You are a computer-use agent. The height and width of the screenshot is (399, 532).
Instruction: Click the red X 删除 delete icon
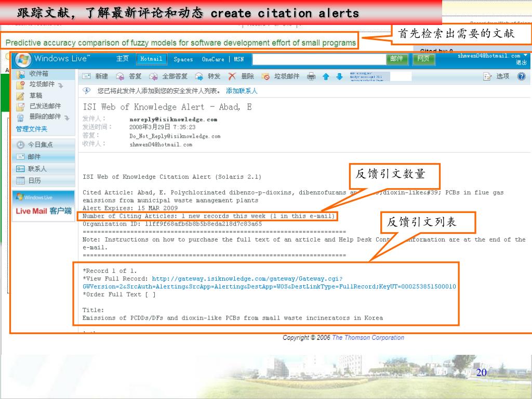click(x=232, y=76)
